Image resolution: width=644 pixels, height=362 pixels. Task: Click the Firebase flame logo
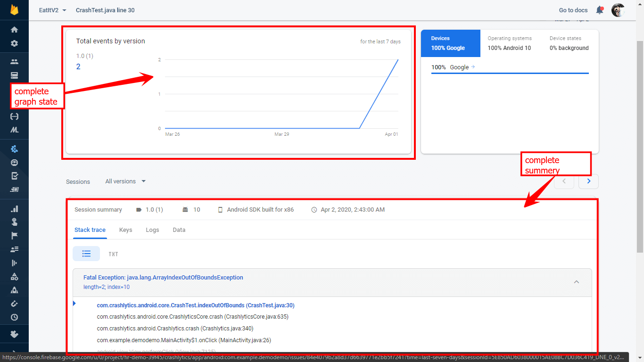pyautogui.click(x=14, y=10)
